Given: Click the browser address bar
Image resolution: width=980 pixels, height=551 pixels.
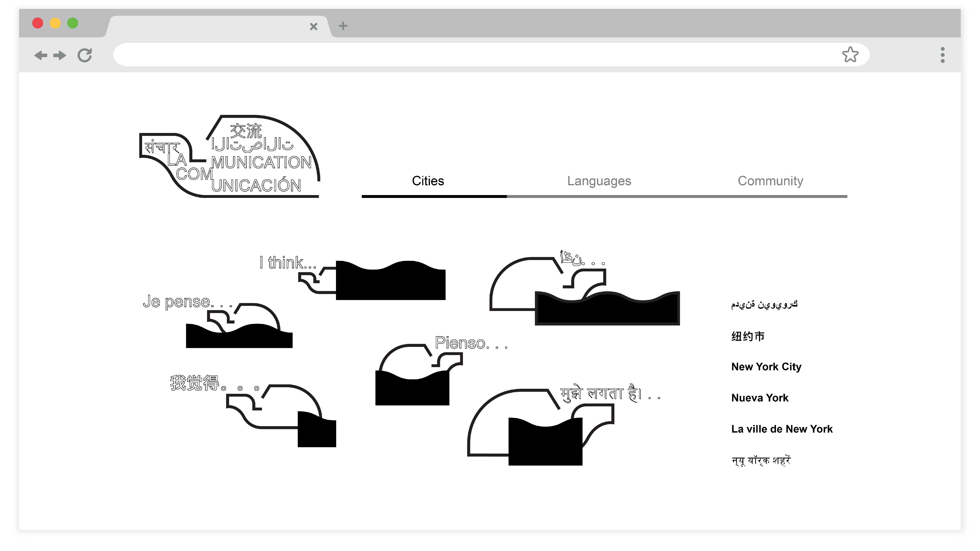Looking at the screenshot, I should click(491, 54).
